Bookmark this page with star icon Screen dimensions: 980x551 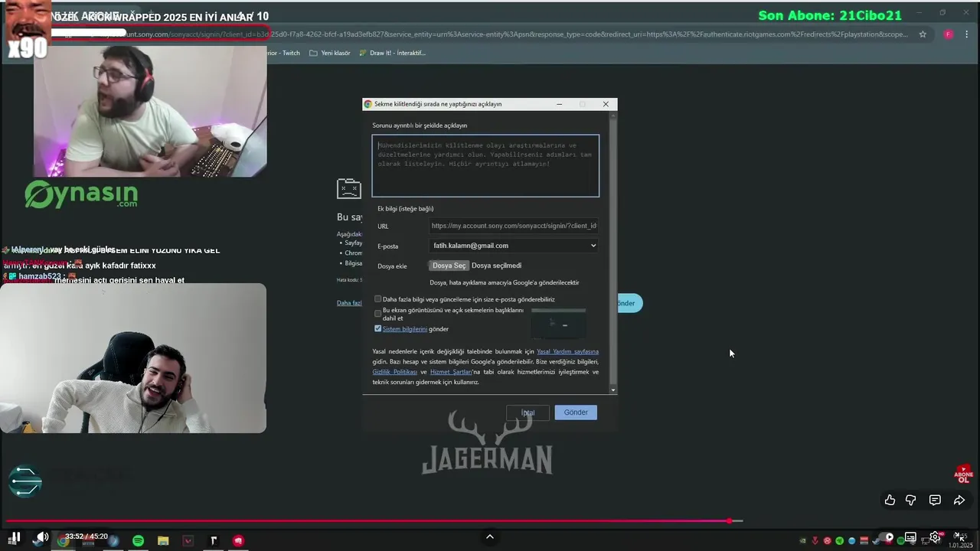[923, 34]
